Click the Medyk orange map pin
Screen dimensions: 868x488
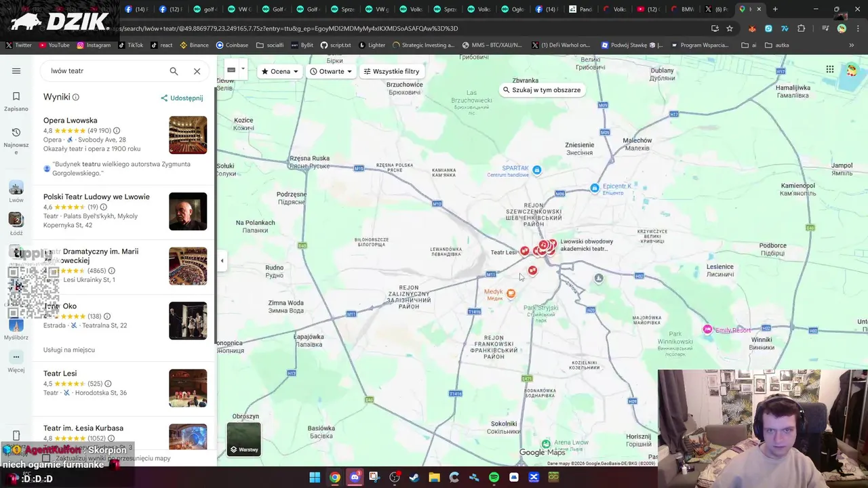[511, 293]
